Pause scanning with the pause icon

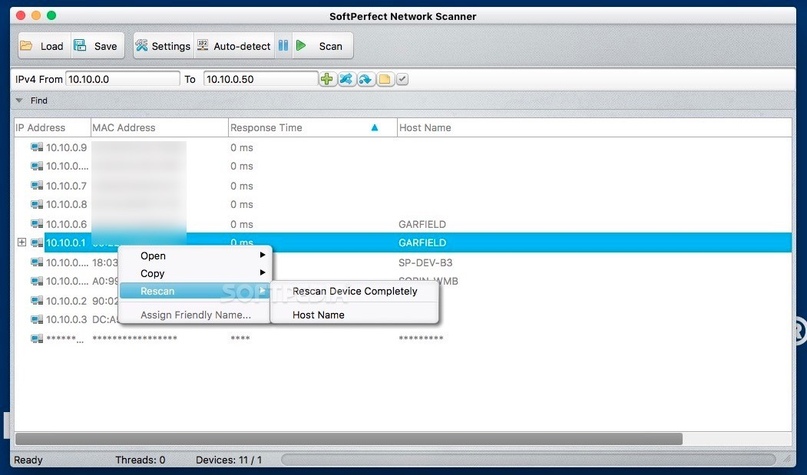click(x=283, y=46)
